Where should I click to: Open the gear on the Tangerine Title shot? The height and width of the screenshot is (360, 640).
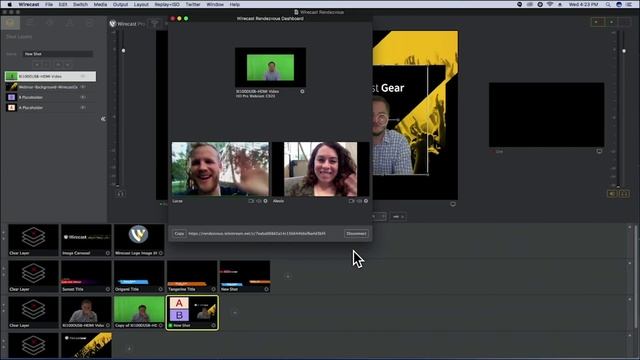tap(213, 289)
